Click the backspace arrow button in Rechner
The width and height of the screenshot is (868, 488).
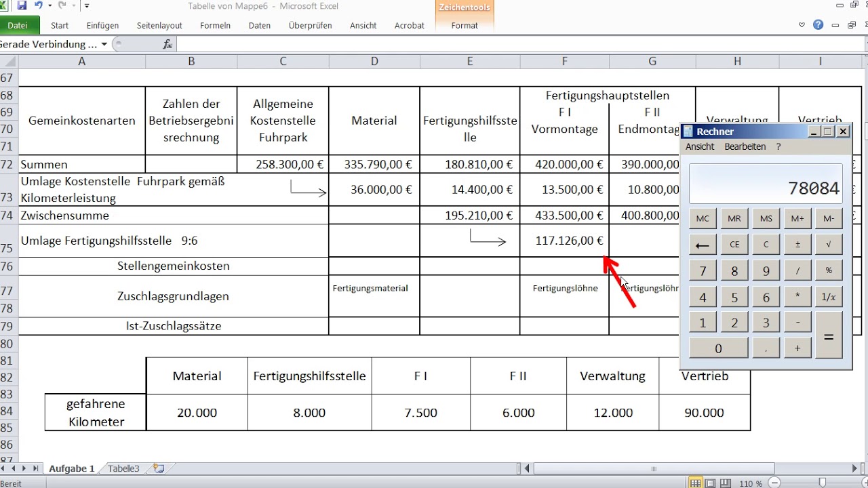[703, 245]
